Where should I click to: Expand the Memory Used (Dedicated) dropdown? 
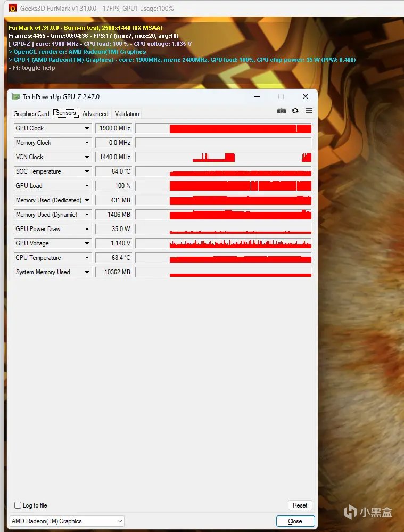87,200
